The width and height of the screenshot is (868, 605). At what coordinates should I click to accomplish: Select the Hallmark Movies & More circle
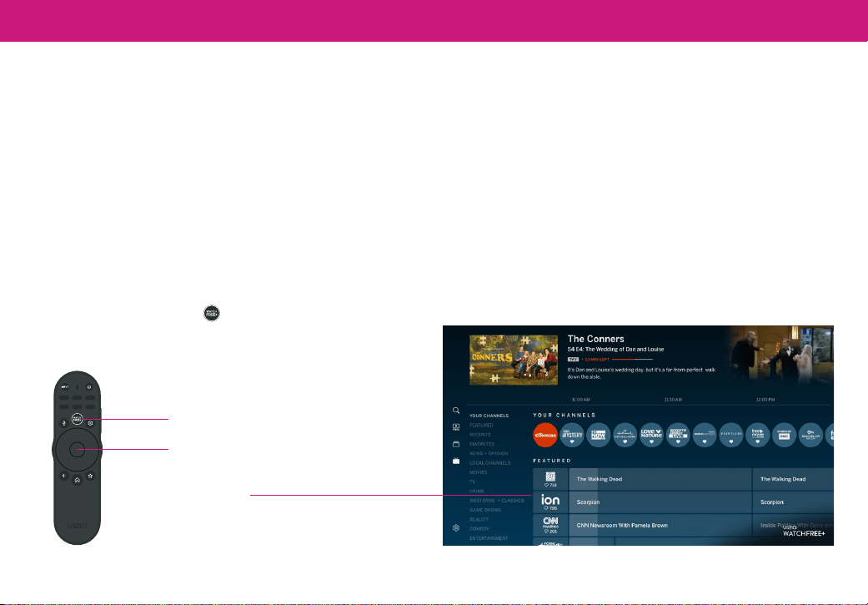tap(625, 435)
